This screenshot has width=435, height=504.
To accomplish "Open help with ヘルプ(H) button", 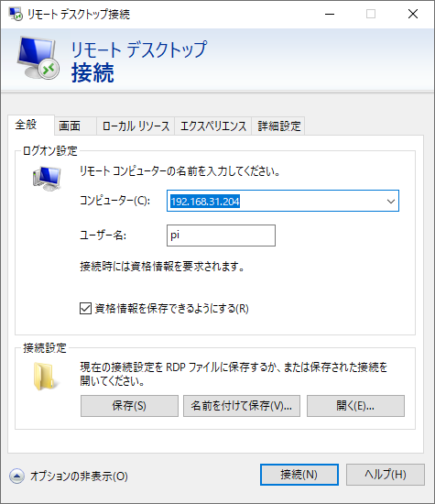I will (386, 475).
